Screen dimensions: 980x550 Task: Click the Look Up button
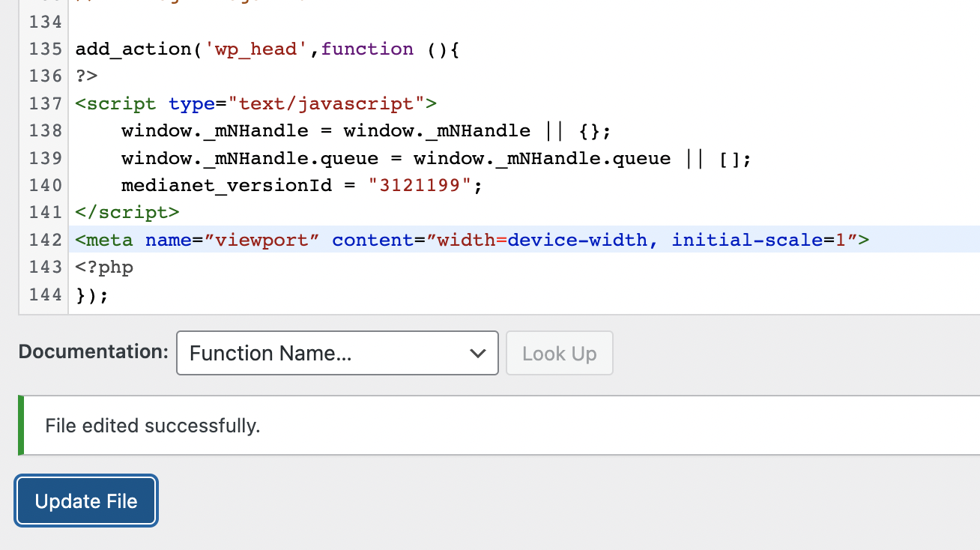tap(560, 353)
